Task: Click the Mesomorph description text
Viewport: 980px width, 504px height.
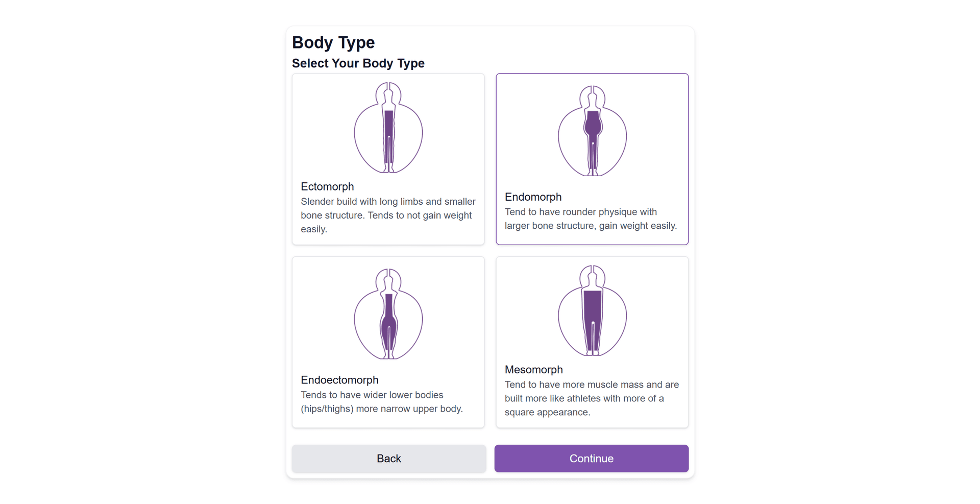Action: click(592, 398)
